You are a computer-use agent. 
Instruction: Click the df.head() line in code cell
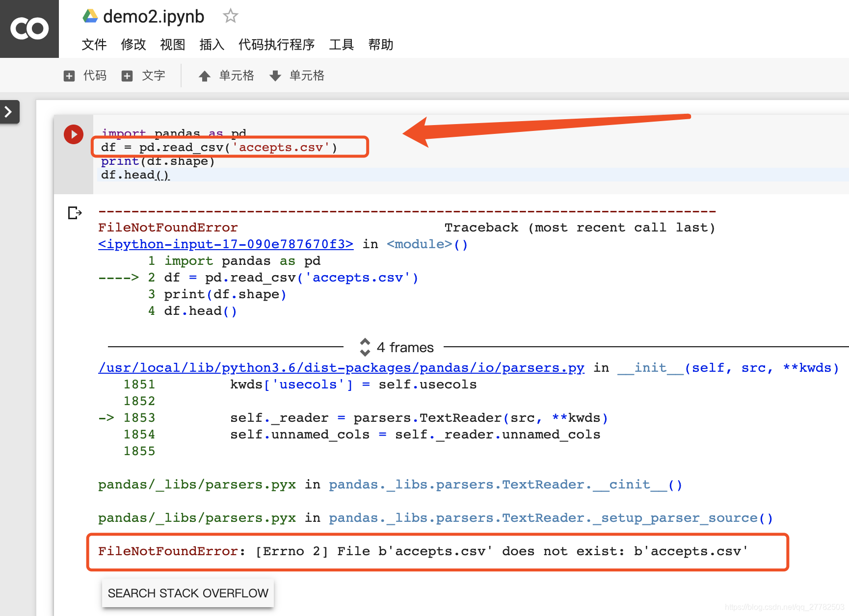pos(135,175)
